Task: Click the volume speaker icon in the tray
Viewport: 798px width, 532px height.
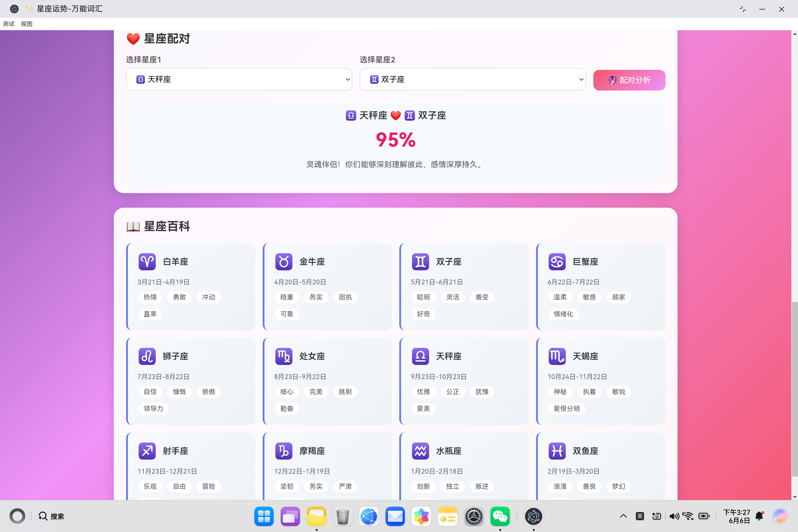Action: [674, 516]
